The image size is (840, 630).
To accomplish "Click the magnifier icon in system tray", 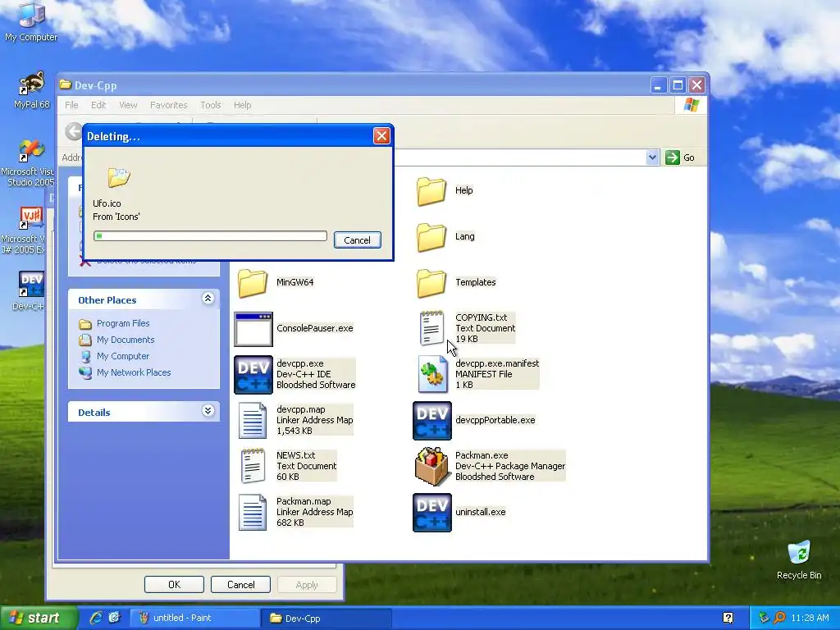I will [x=779, y=618].
